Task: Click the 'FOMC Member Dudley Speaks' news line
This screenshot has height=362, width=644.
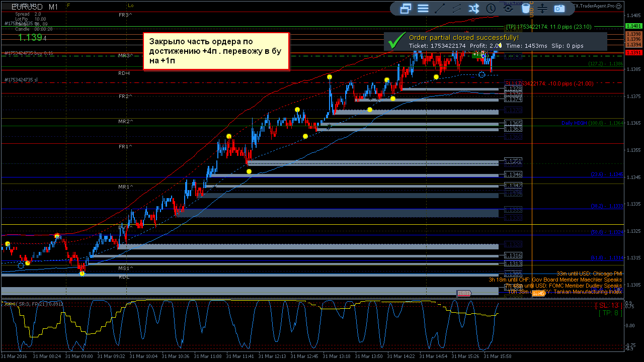Action: [564, 286]
